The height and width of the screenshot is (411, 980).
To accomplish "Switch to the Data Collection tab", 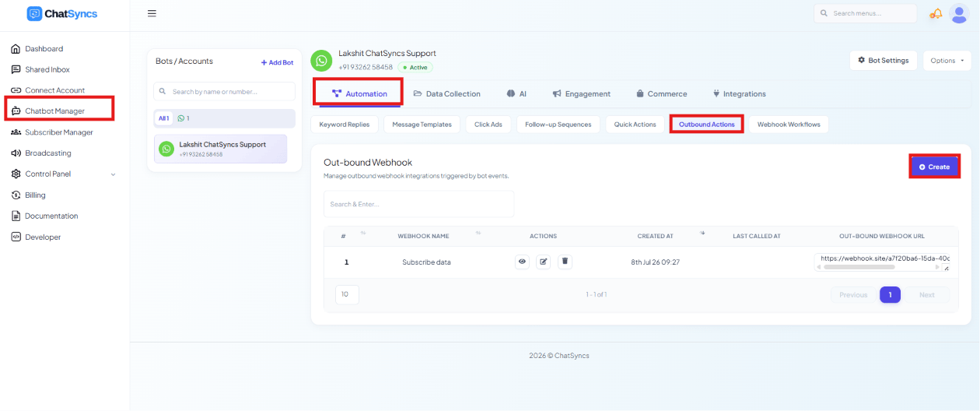I will 446,93.
